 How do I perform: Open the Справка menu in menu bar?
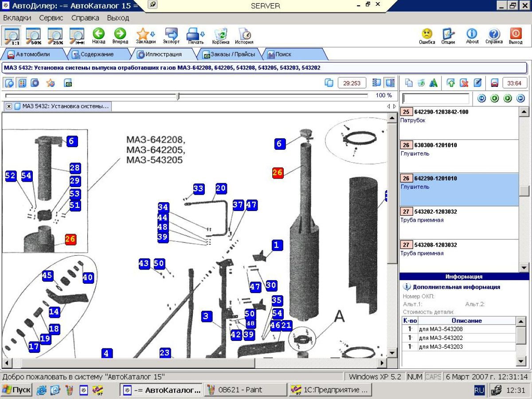(85, 18)
